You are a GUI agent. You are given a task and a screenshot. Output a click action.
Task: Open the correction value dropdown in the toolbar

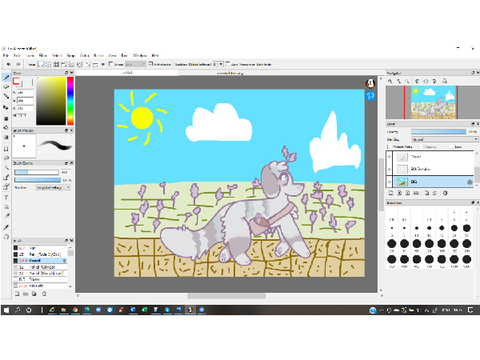pos(218,64)
